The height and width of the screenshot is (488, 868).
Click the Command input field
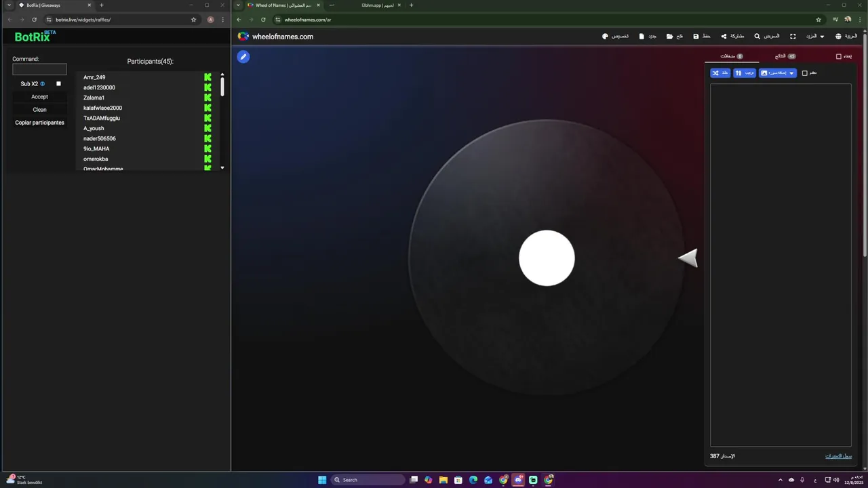39,69
